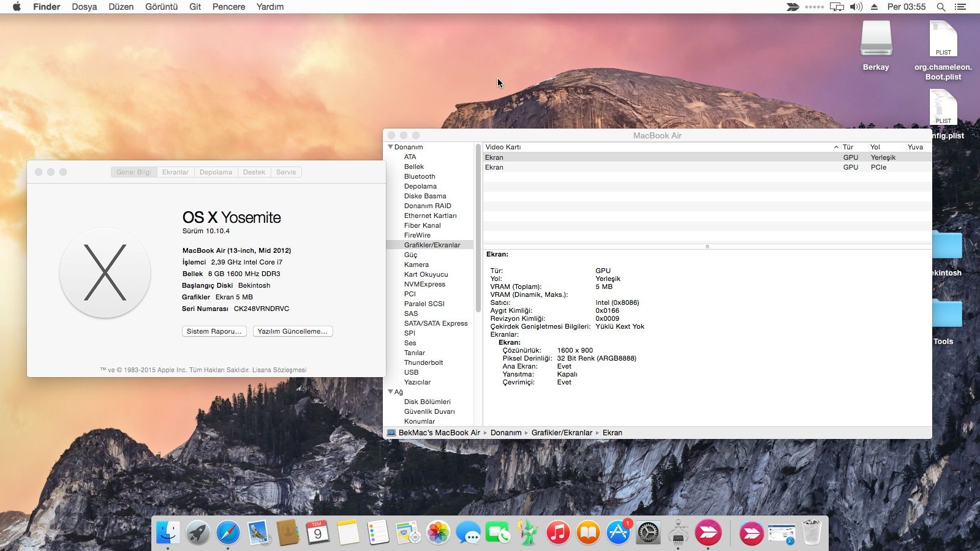Select Güvenlik Duvarı under Ağ
This screenshot has width=980, height=551.
click(429, 411)
